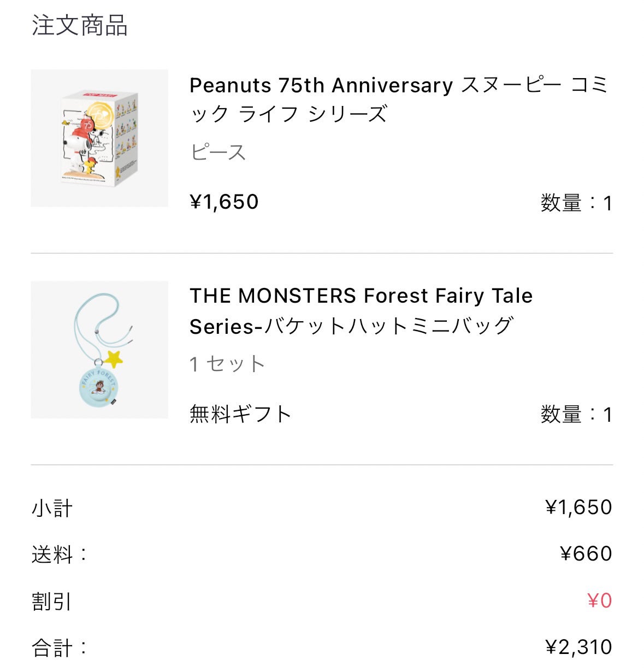Click the Peanuts item price ¥1,650

(224, 202)
